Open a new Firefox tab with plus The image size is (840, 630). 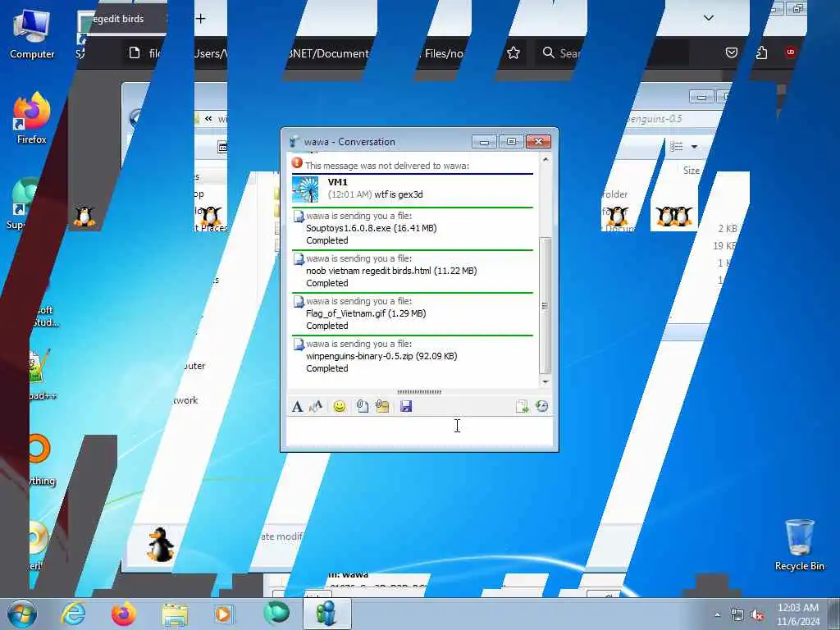click(200, 19)
